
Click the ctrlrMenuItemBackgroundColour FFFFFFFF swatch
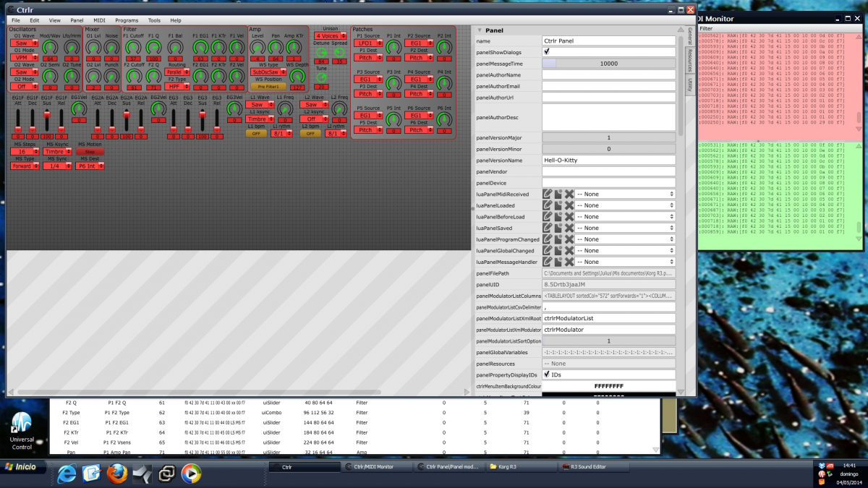tap(608, 386)
